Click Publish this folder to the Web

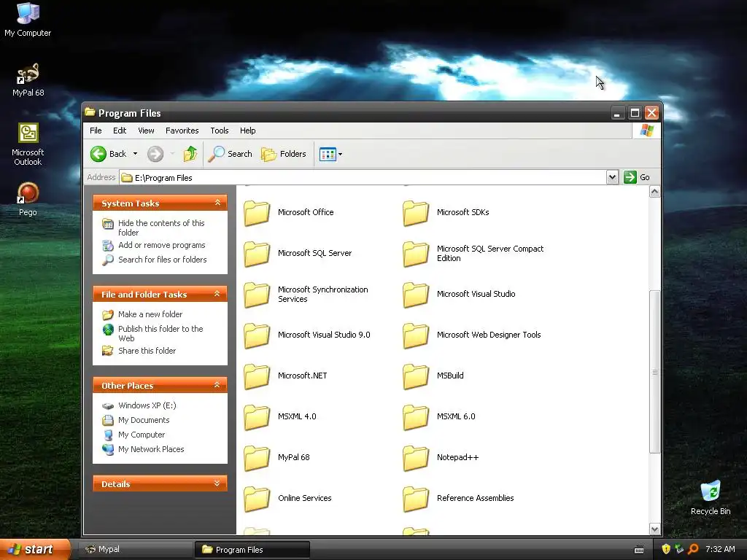tap(160, 333)
